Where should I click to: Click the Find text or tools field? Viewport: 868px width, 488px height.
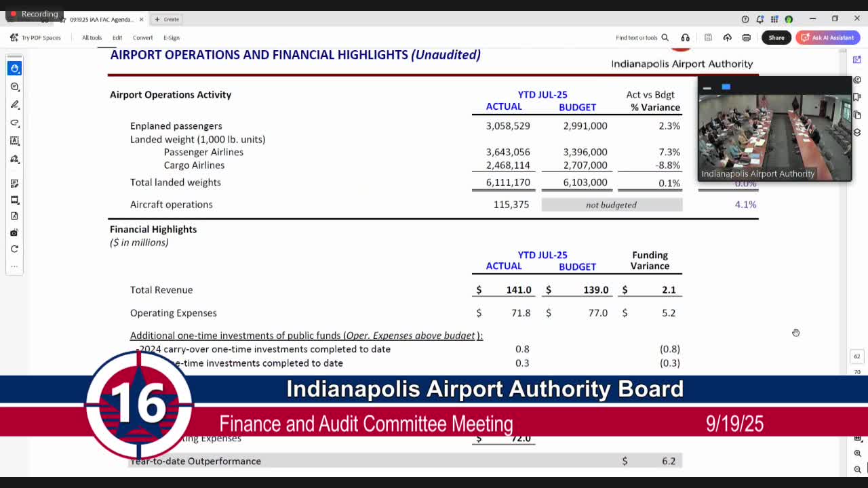tap(637, 38)
